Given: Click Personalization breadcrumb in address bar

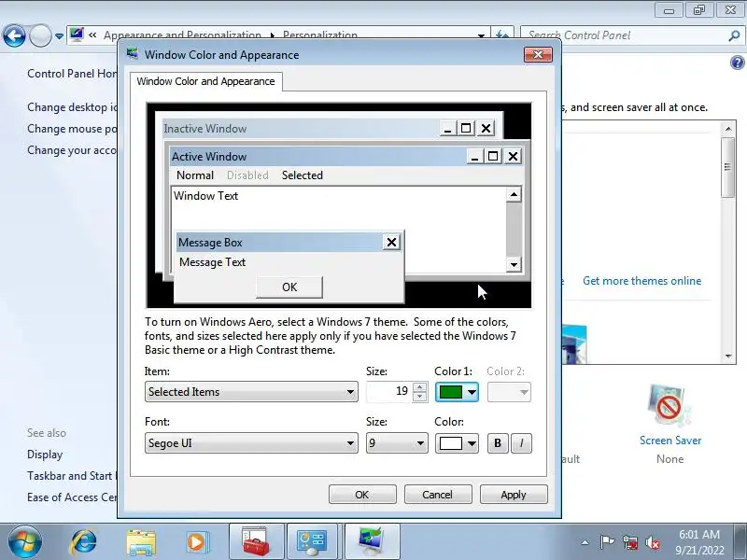Looking at the screenshot, I should pos(320,35).
